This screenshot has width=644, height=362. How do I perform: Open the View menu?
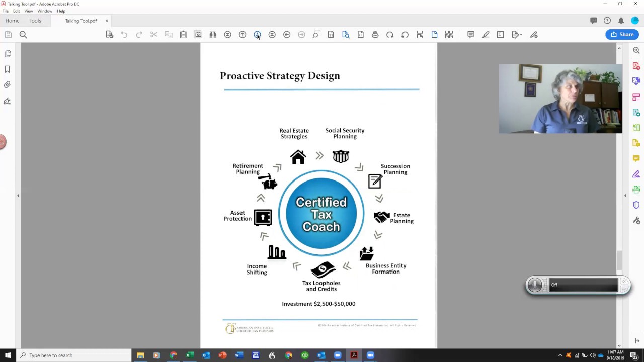[29, 11]
